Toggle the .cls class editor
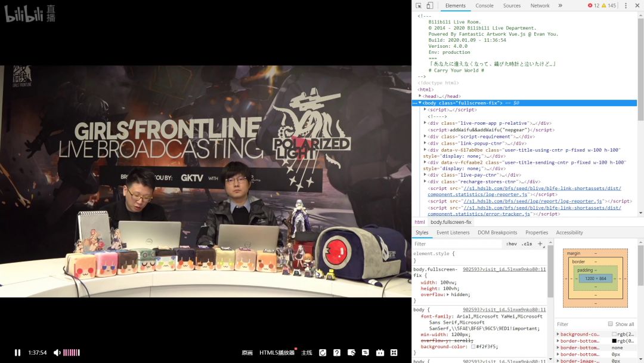Image resolution: width=644 pixels, height=363 pixels. 527,244
